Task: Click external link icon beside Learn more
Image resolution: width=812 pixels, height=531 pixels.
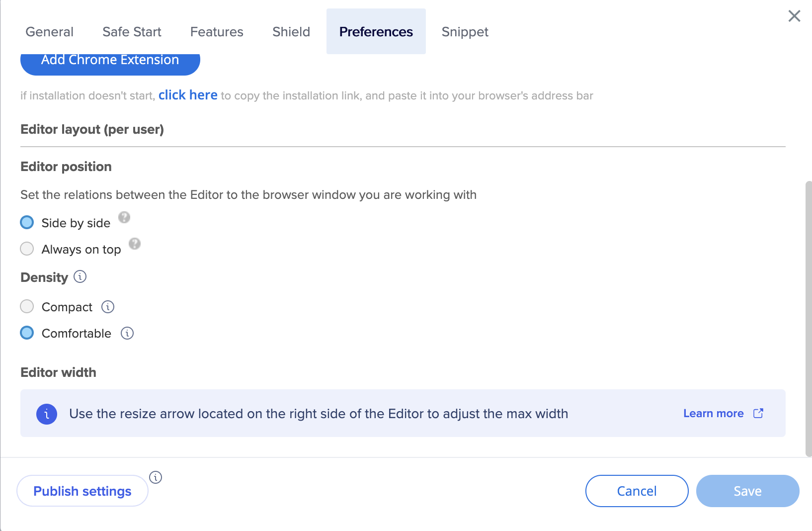Action: pyautogui.click(x=758, y=413)
